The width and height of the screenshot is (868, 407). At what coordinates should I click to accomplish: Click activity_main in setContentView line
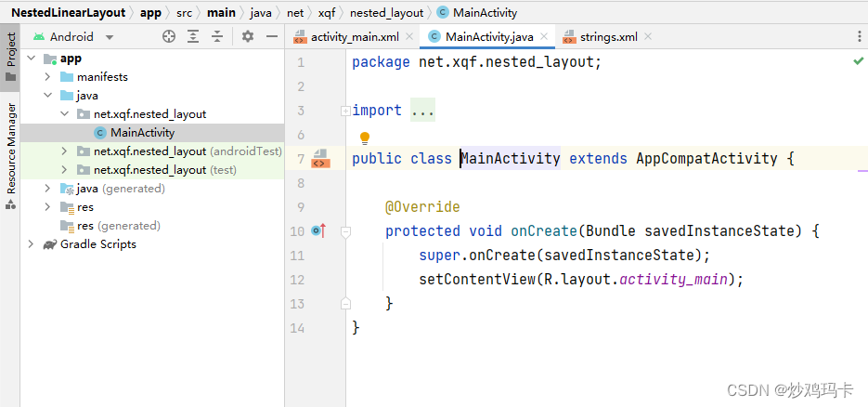pos(673,280)
